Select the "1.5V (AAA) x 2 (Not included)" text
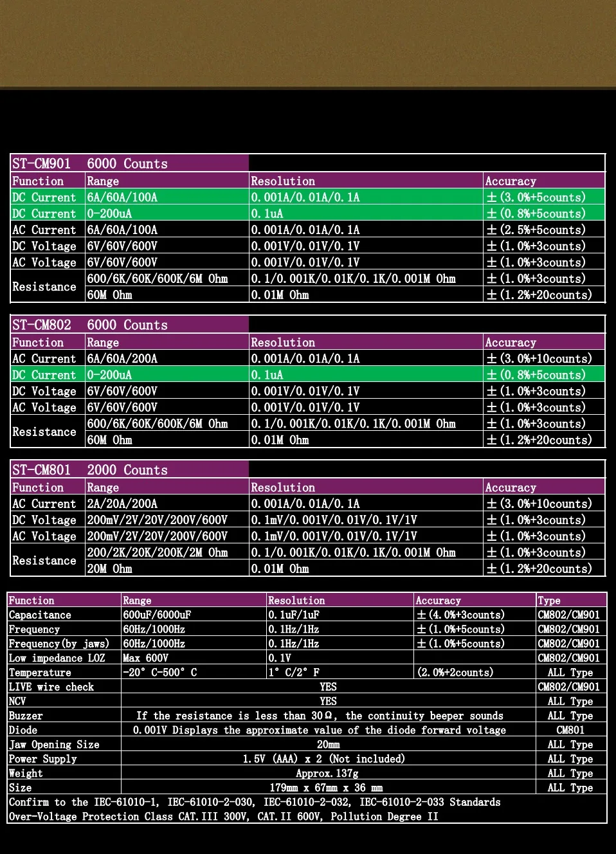The height and width of the screenshot is (854, 616). tap(324, 759)
